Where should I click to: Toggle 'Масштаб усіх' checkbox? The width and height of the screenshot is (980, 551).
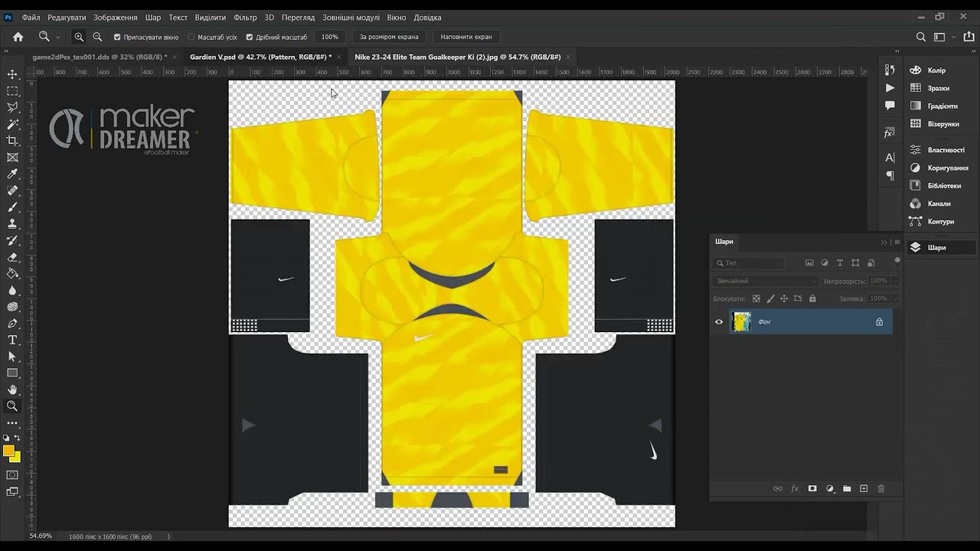[191, 37]
